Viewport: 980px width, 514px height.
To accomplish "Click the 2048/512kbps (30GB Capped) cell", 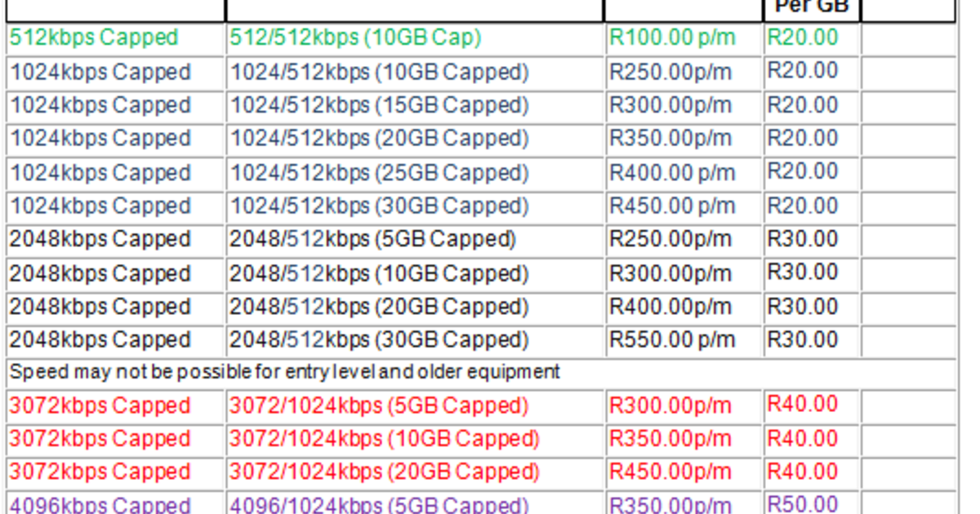I will (x=379, y=340).
